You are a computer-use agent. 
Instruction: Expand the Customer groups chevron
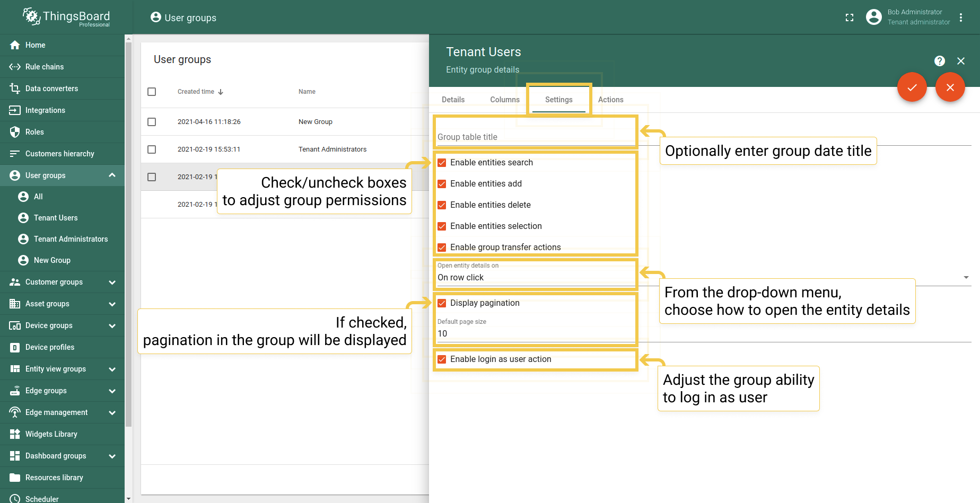coord(112,283)
